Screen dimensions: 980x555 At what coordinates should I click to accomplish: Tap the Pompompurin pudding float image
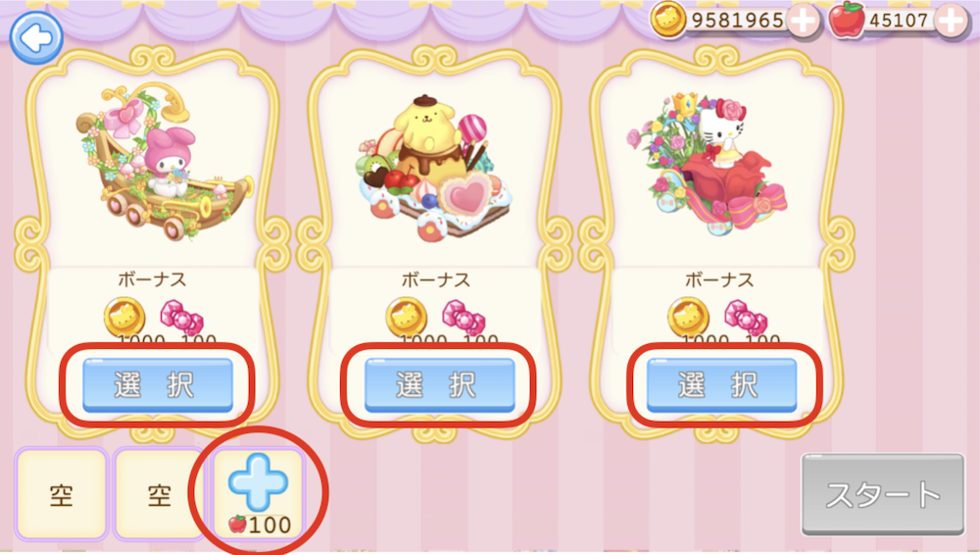[435, 168]
